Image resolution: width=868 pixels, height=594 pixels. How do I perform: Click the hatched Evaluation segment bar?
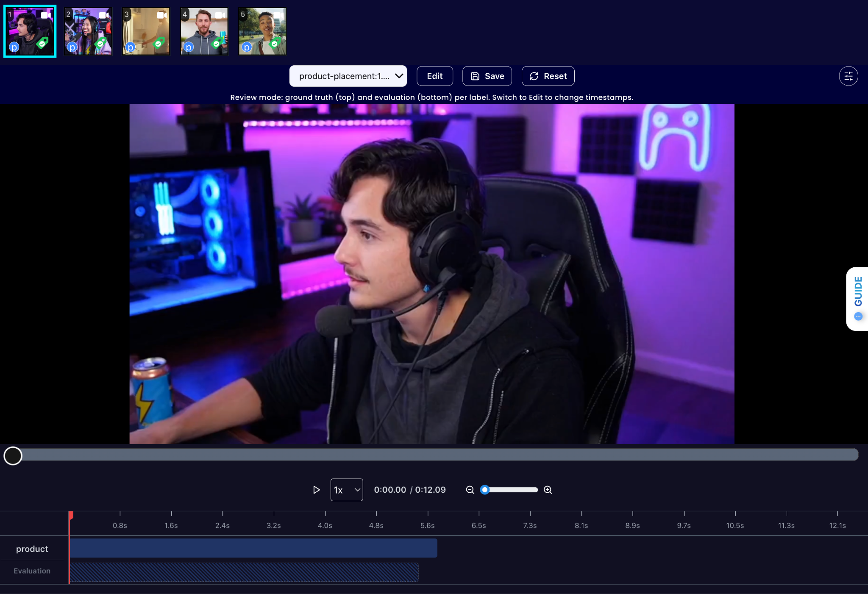click(x=244, y=572)
